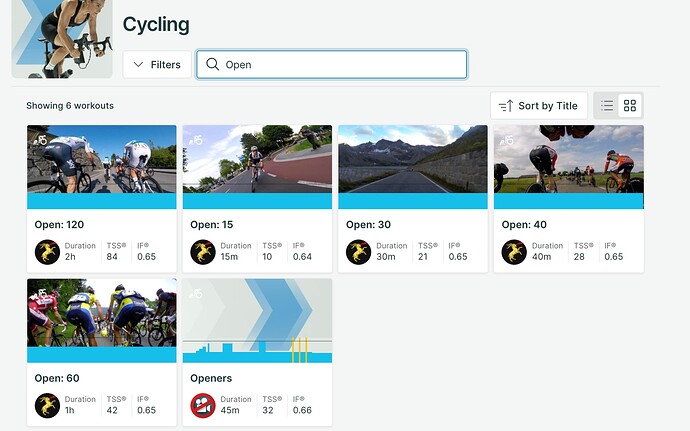Click the Open: 120 coach avatar icon
Viewport: 690px width, 431px height.
(x=47, y=251)
